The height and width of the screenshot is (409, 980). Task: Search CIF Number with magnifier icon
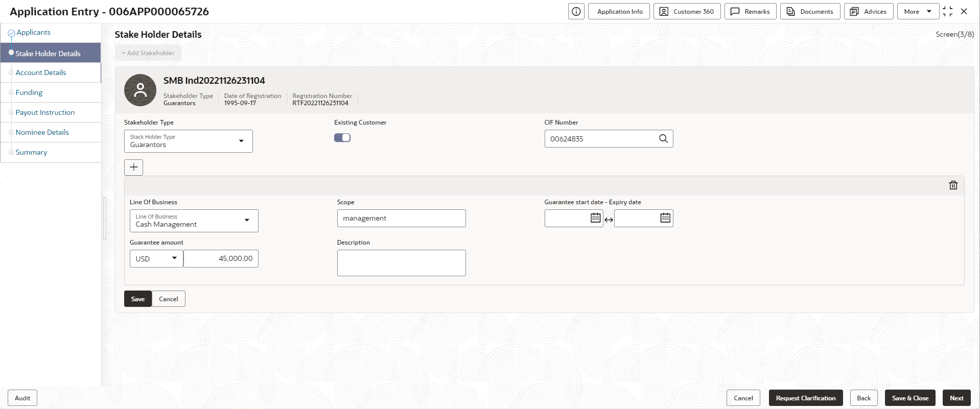[x=663, y=138]
